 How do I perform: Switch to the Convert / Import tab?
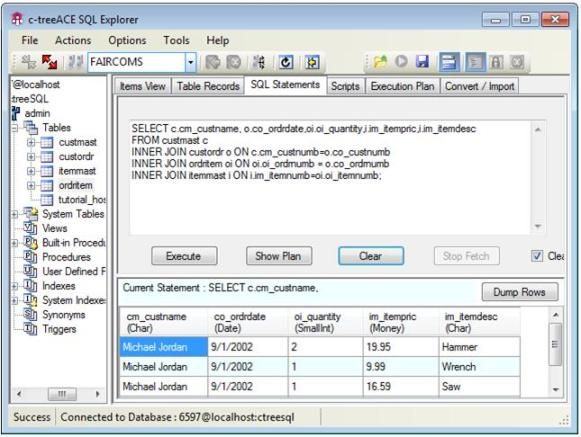click(x=479, y=86)
